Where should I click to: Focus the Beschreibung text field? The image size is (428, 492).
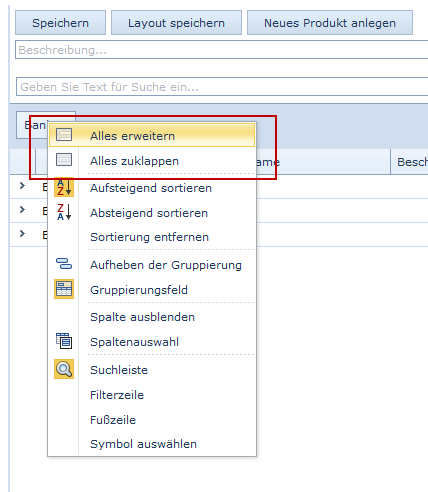click(222, 50)
